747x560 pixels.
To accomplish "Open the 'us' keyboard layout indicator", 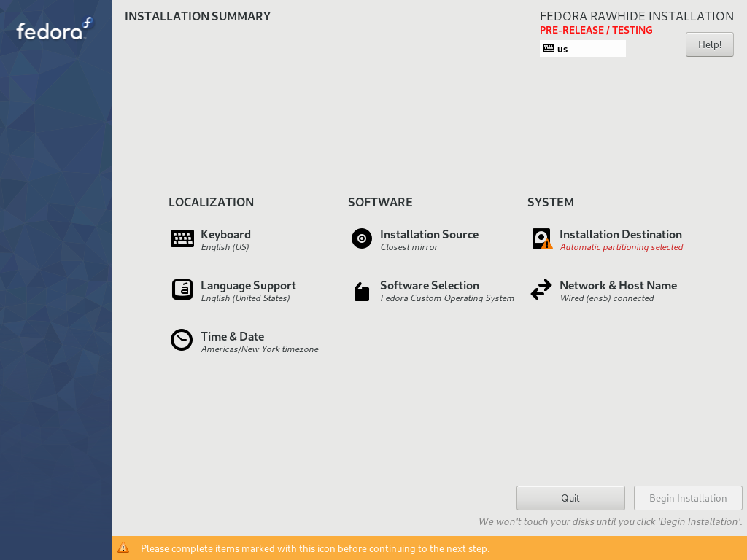I will (x=582, y=49).
